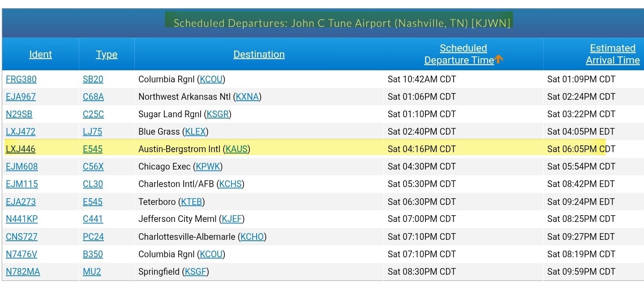Open aircraft type PC24 link
The width and height of the screenshot is (644, 298).
(93, 237)
